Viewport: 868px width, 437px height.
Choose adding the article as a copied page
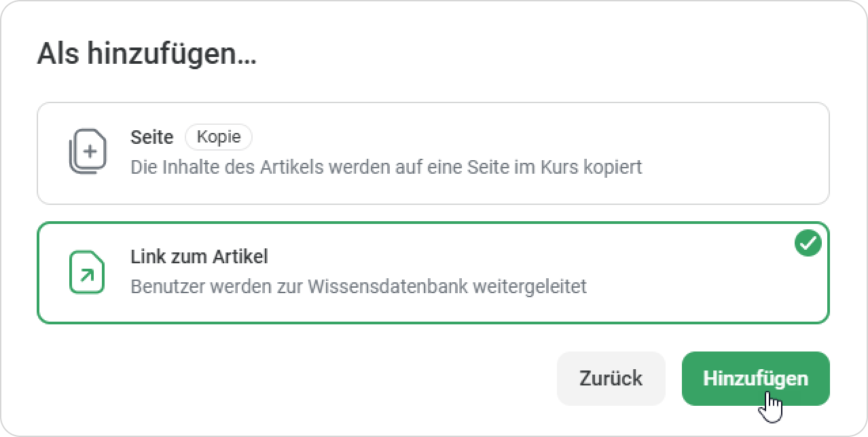tap(433, 153)
